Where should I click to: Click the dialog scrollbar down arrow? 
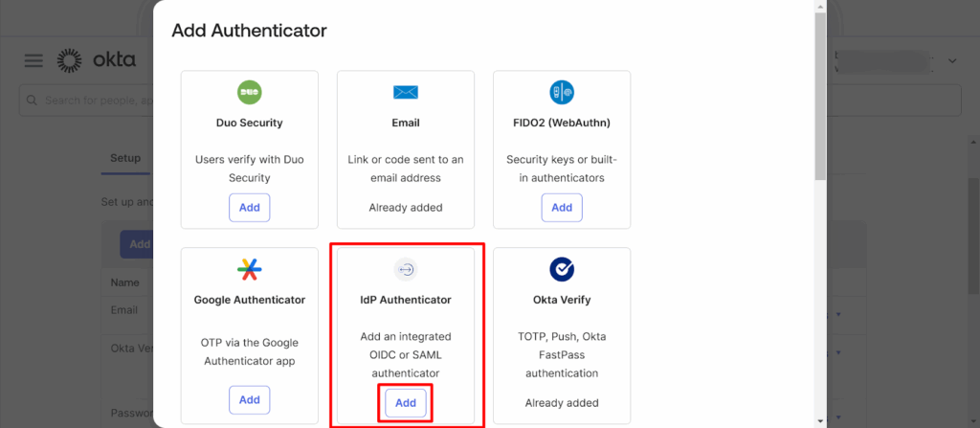tap(820, 420)
